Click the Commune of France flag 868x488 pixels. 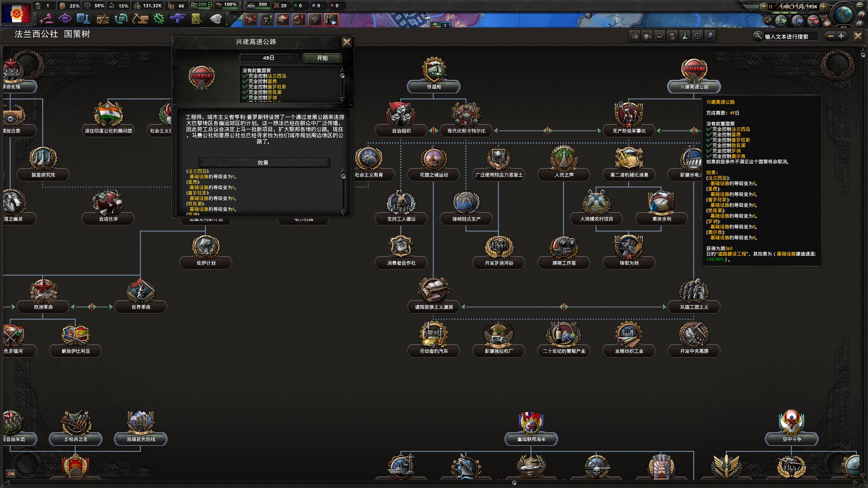pyautogui.click(x=16, y=14)
